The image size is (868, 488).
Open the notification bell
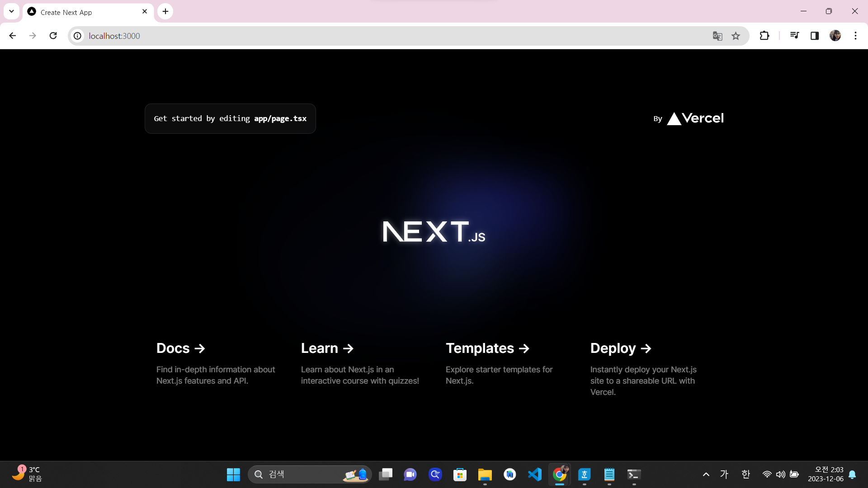pyautogui.click(x=853, y=474)
